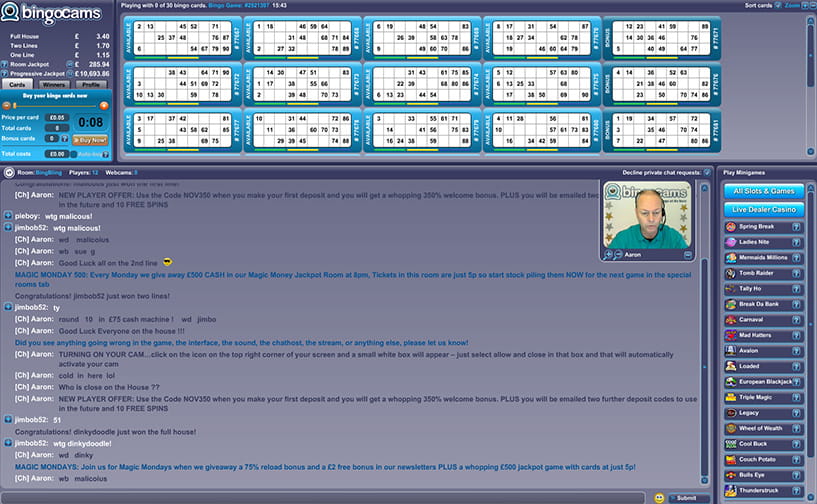Switch to the Winners tab

[54, 84]
